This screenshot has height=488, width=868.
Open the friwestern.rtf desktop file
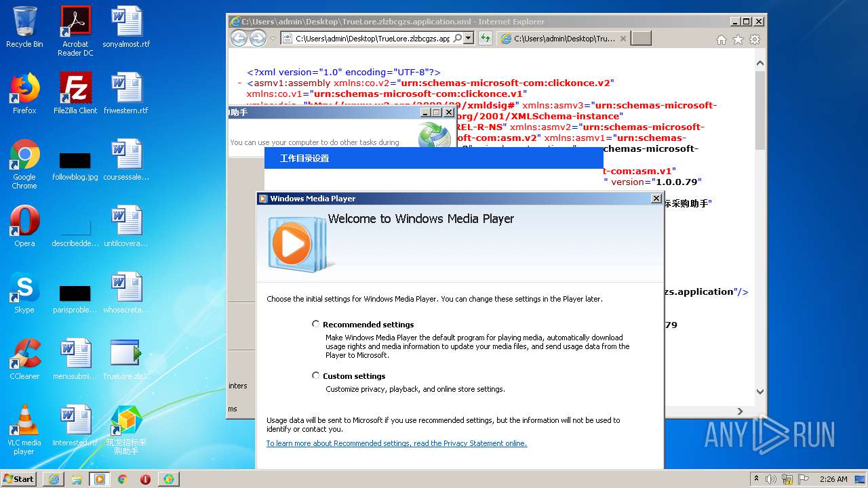tap(126, 94)
